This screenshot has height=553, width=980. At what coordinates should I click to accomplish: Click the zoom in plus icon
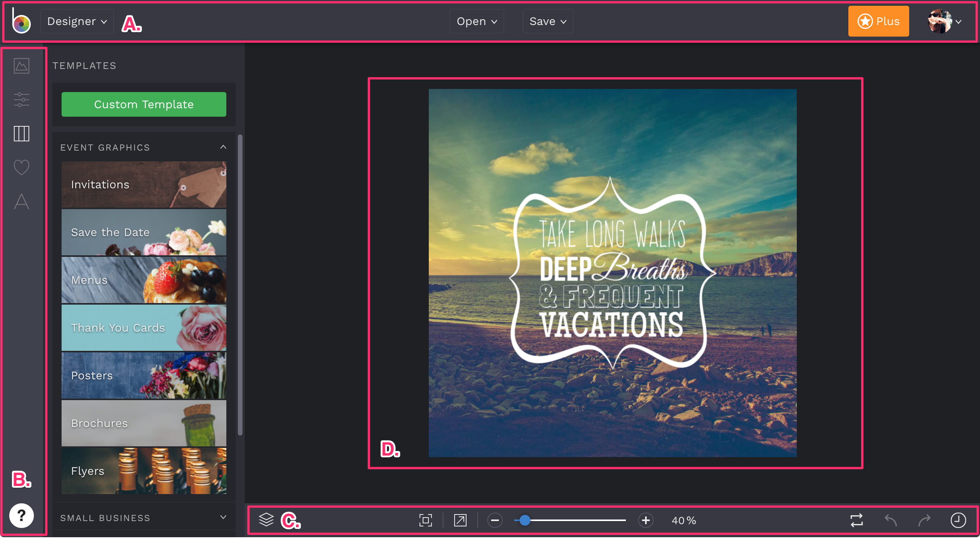pyautogui.click(x=646, y=520)
